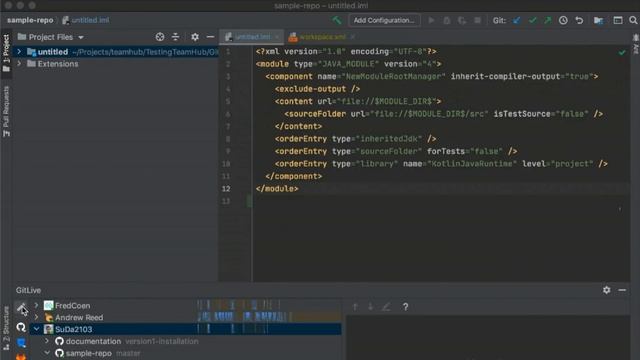
Task: Click the blue Bitbucket icon in GitLive sidebar
Action: click(x=21, y=343)
